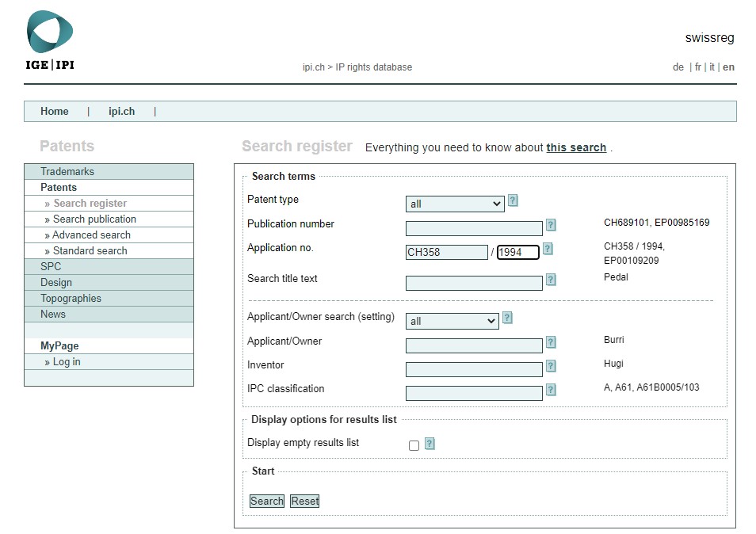756x534 pixels.
Task: Click example text CH689101, EP00985169
Action: pyautogui.click(x=657, y=223)
